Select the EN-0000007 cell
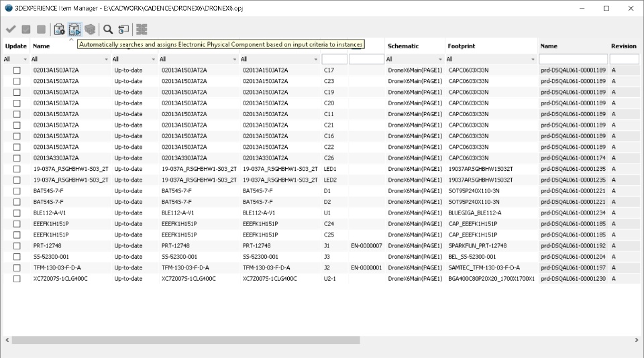The width and height of the screenshot is (644, 358). 366,245
